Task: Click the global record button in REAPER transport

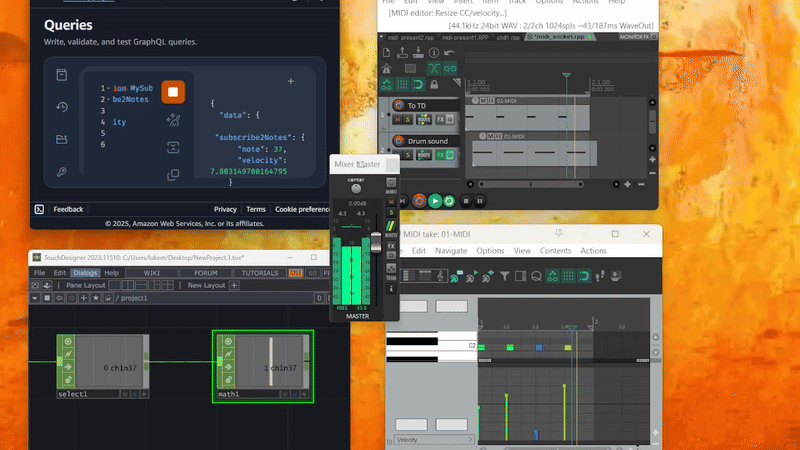Action: pyautogui.click(x=419, y=201)
